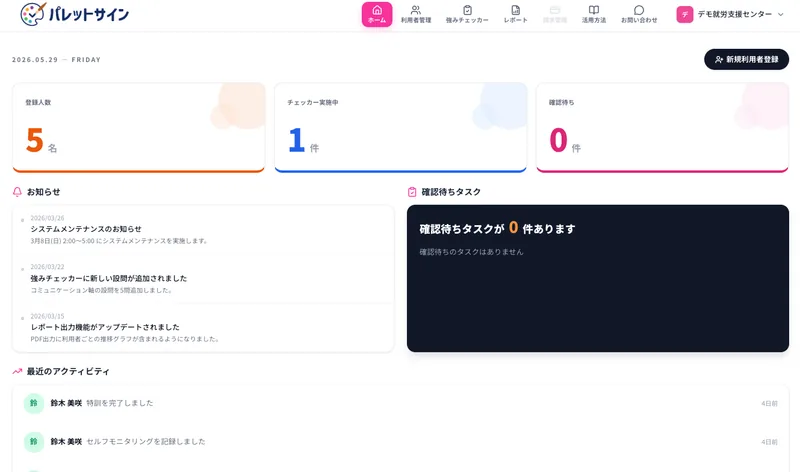
Task: Click the 2026/03/22 notice date
Action: coord(47,267)
